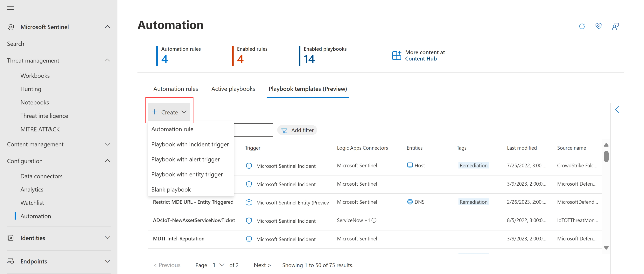Select the Identities icon in the sidebar
Screen dimensions: 644x274
(x=11, y=238)
